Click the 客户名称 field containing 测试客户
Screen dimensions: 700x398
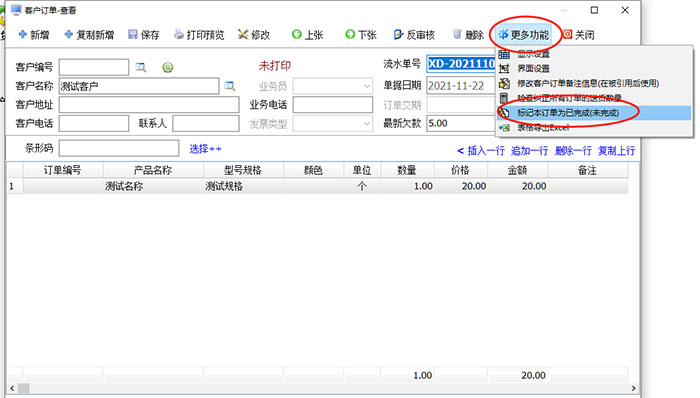[x=139, y=86]
